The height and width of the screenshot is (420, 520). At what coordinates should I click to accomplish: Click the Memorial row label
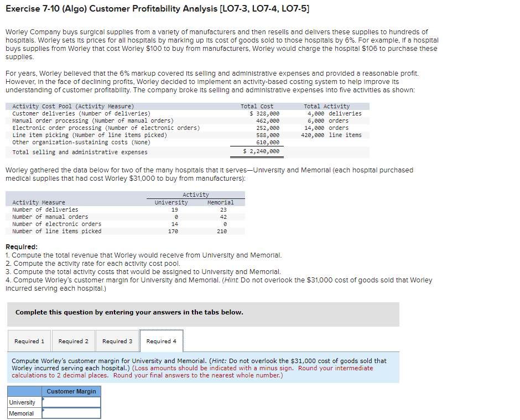pyautogui.click(x=21, y=413)
